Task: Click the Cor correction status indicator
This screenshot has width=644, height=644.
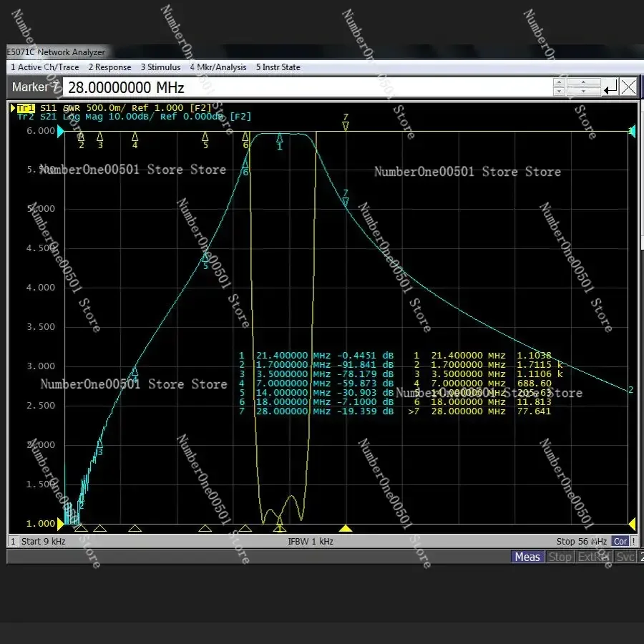Action: [620, 542]
